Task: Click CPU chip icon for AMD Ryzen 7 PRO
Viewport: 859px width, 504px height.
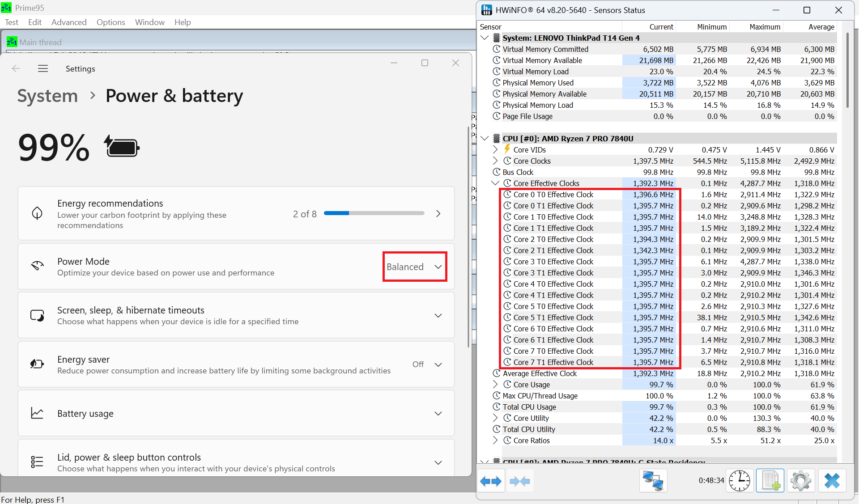Action: [497, 138]
